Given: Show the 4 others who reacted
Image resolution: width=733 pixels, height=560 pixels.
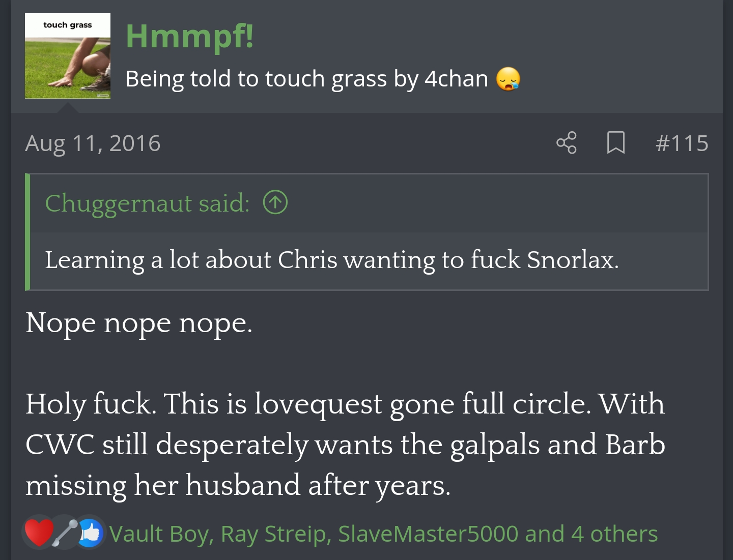Looking at the screenshot, I should tap(614, 534).
